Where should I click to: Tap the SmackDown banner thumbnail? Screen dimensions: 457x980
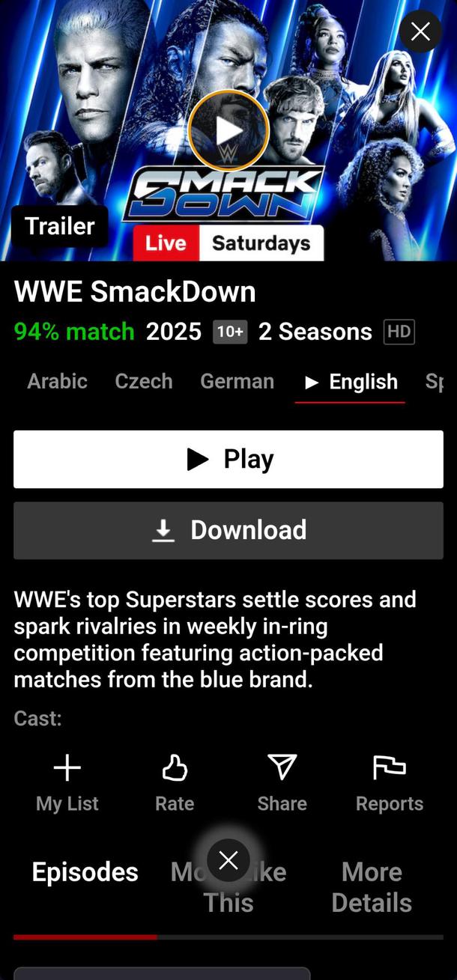tap(228, 131)
